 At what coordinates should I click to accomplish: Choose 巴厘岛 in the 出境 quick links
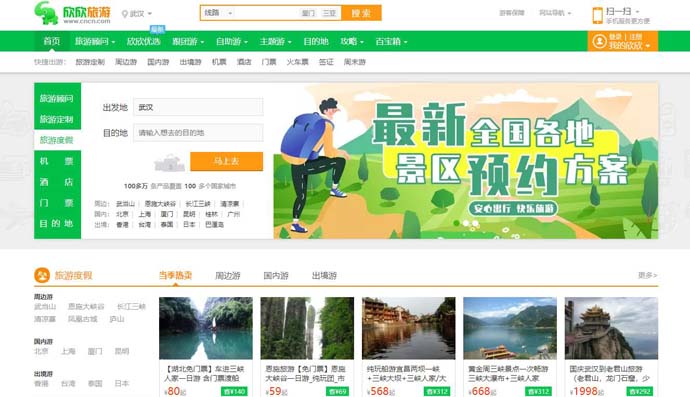point(214,224)
